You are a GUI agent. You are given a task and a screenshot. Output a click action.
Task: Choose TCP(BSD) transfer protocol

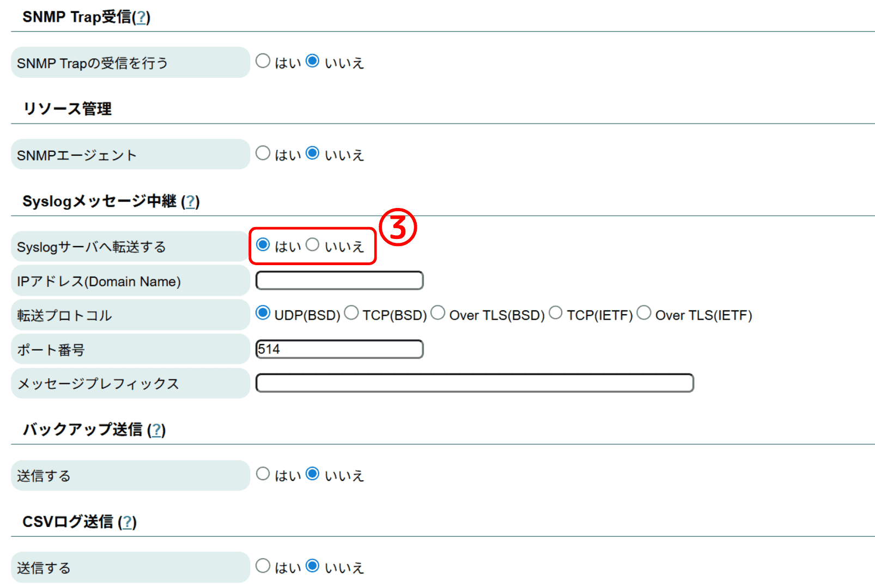pos(352,313)
